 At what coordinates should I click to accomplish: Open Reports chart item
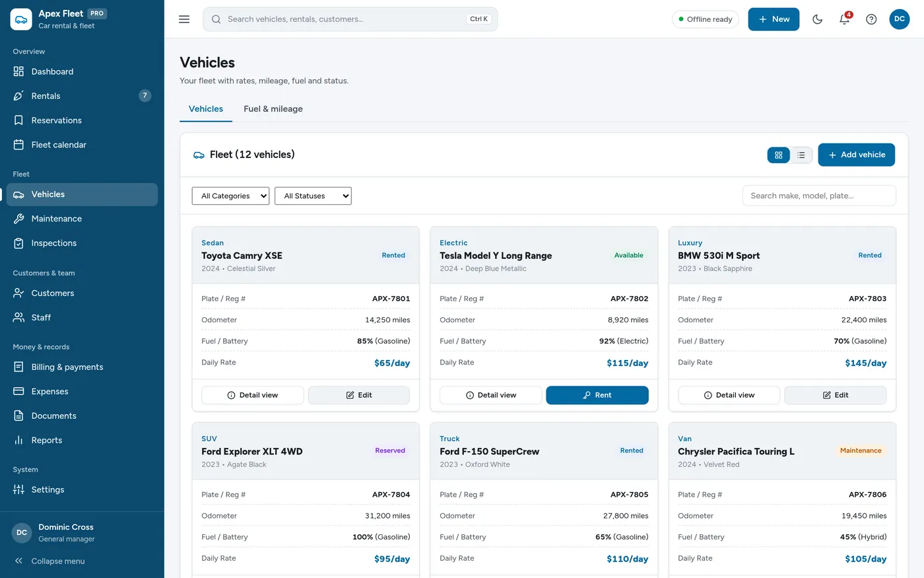pos(82,441)
